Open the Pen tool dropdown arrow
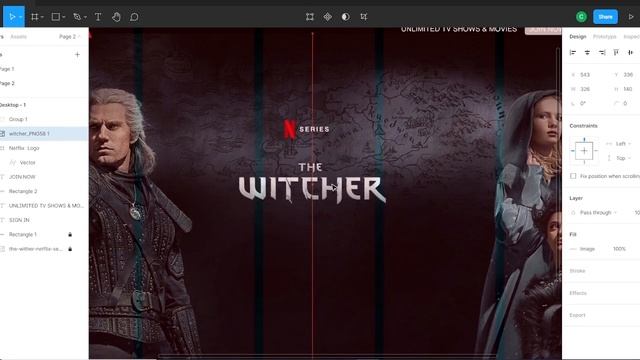The width and height of the screenshot is (640, 360). (x=85, y=17)
